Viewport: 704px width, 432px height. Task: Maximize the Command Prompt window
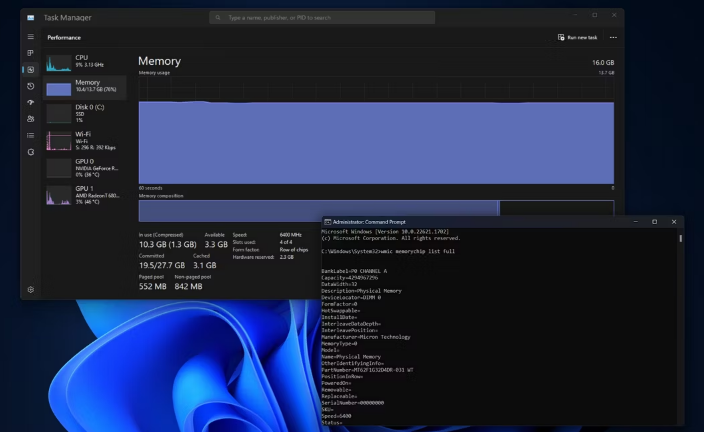pyautogui.click(x=655, y=222)
